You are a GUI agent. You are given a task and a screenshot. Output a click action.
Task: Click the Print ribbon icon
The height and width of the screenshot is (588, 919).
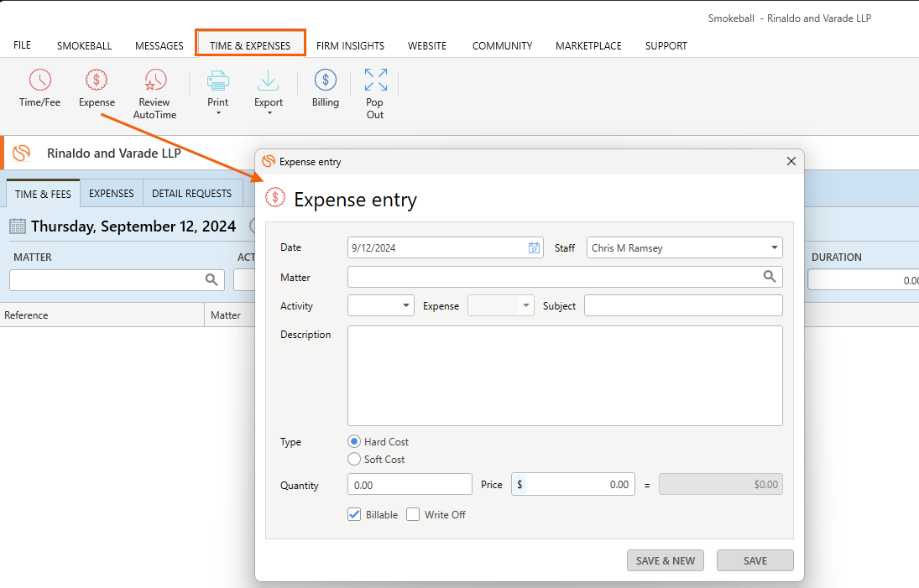pyautogui.click(x=218, y=81)
